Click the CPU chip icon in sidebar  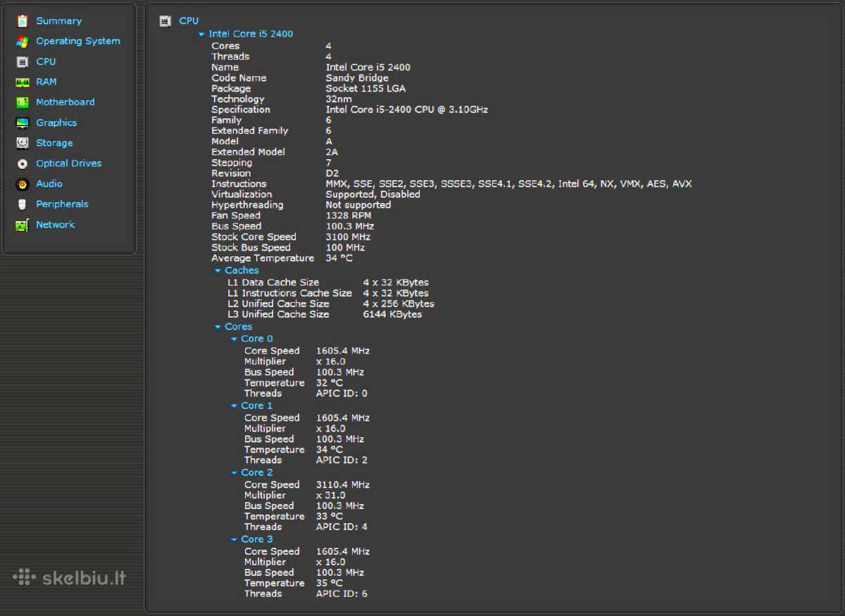[x=23, y=62]
